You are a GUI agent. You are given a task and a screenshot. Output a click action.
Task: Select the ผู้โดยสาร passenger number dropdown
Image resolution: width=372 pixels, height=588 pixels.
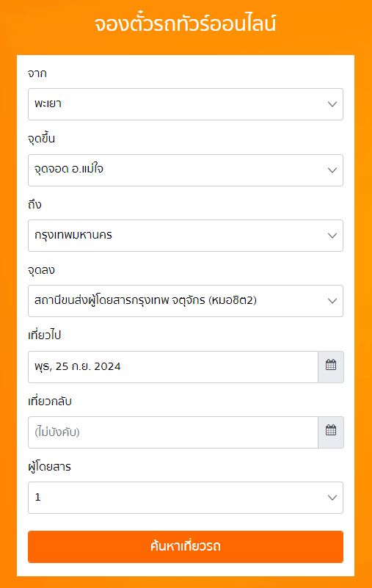pyautogui.click(x=186, y=498)
